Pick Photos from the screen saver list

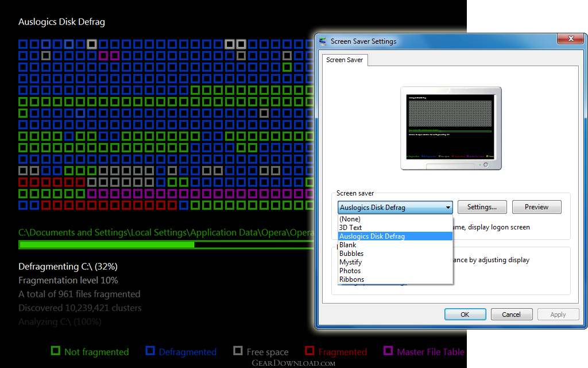tap(395, 271)
